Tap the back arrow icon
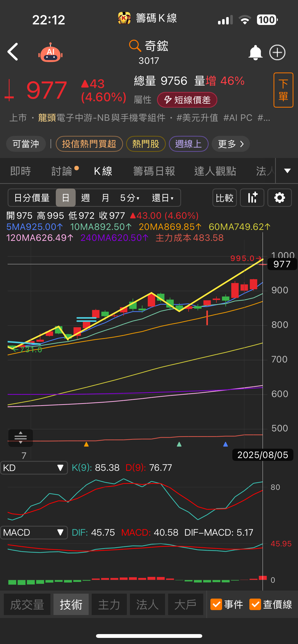 tap(13, 52)
